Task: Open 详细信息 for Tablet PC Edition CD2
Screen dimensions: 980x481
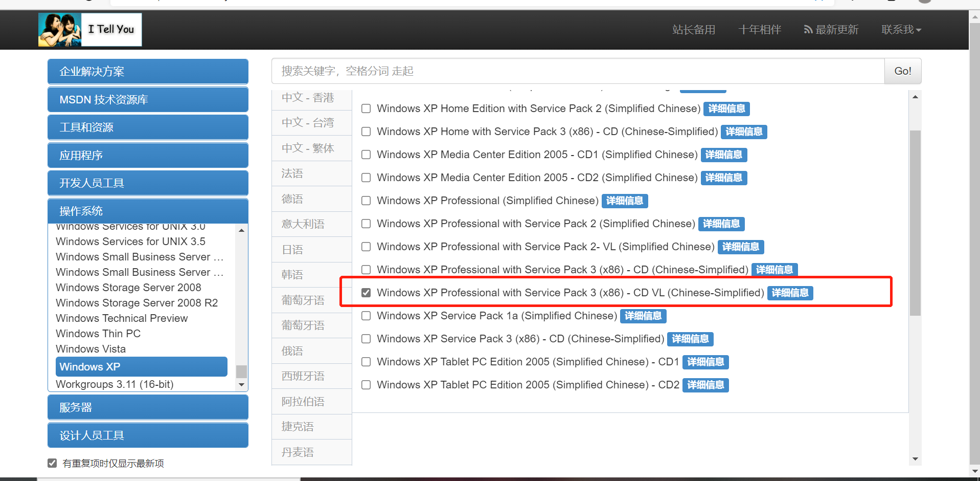Action: point(705,385)
